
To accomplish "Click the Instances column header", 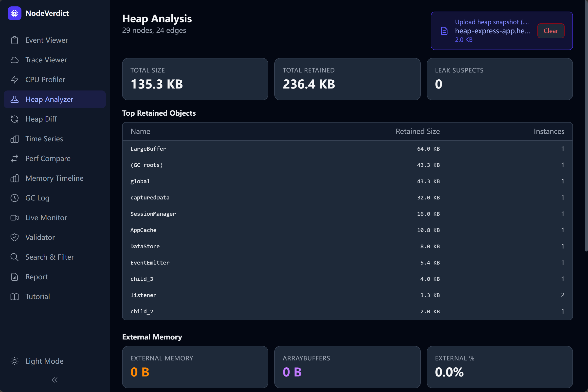I will 549,131.
